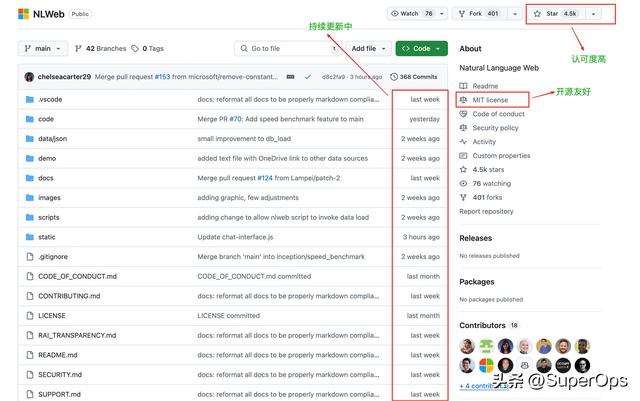Viewport: 640px width, 401px height.
Task: Click the Microsoft-logo contributor avatar
Action: pos(486,365)
